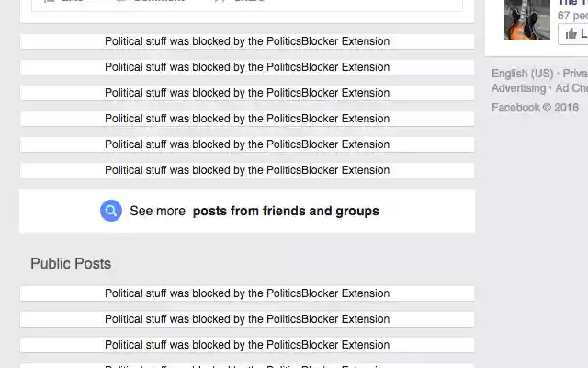
Task: Click the people count under the page name
Action: pyautogui.click(x=571, y=16)
